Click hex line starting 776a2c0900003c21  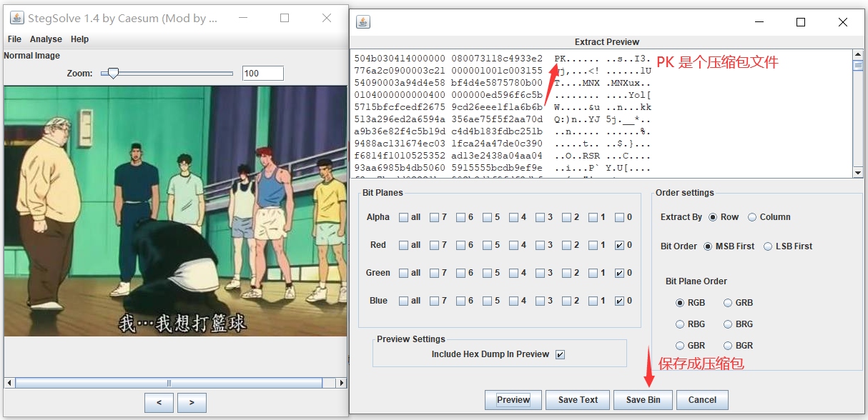click(x=503, y=71)
